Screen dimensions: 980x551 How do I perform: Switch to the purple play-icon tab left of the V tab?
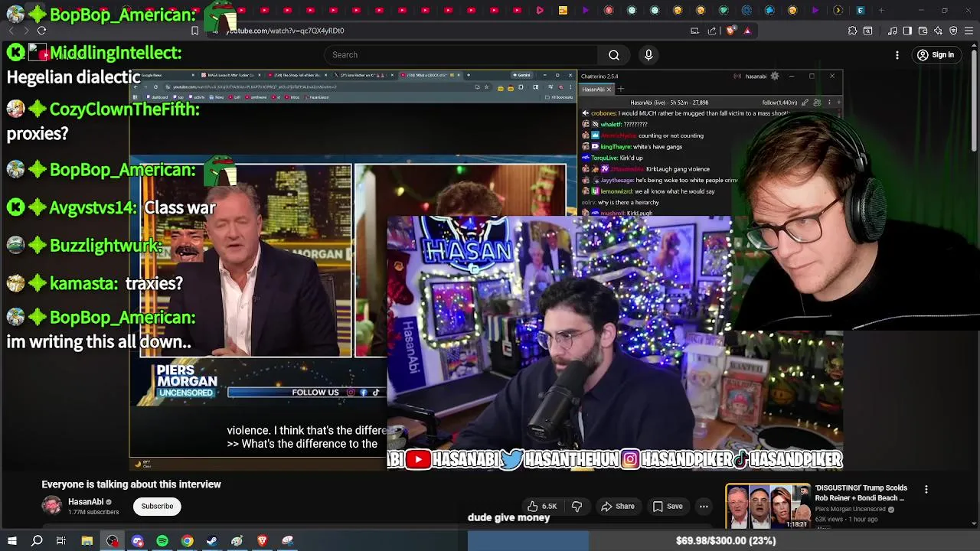tap(586, 11)
